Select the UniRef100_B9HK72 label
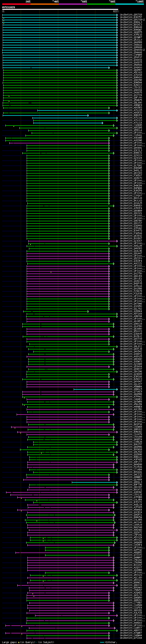 pyautogui.click(x=131, y=153)
